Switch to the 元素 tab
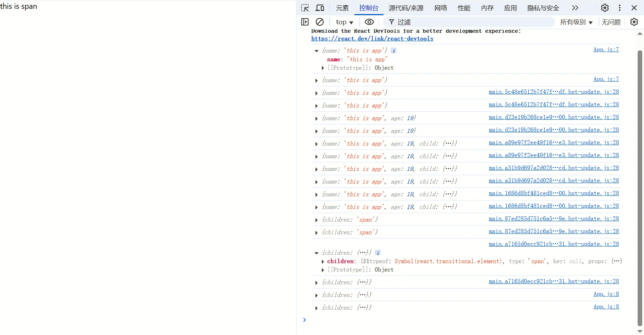The image size is (644, 335). [x=342, y=8]
